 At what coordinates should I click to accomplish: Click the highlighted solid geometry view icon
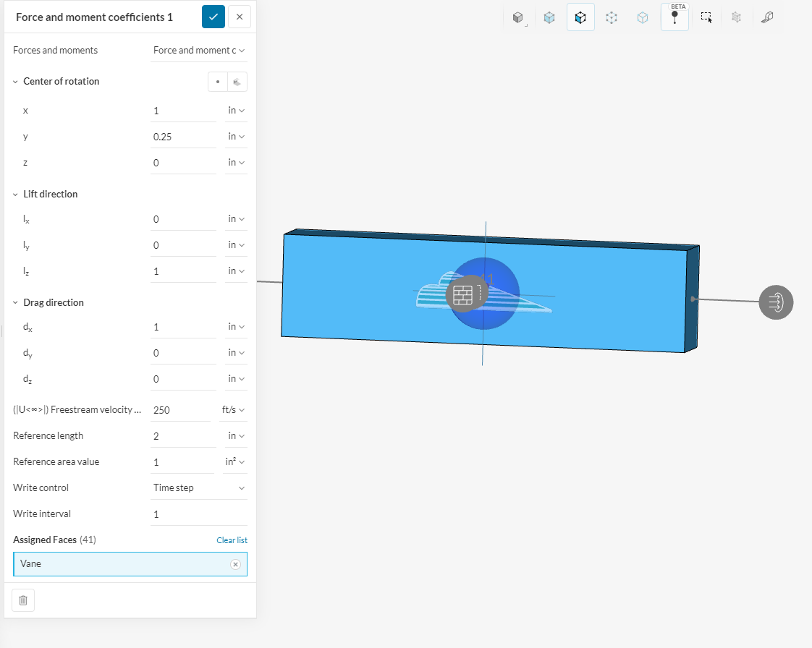(x=580, y=17)
